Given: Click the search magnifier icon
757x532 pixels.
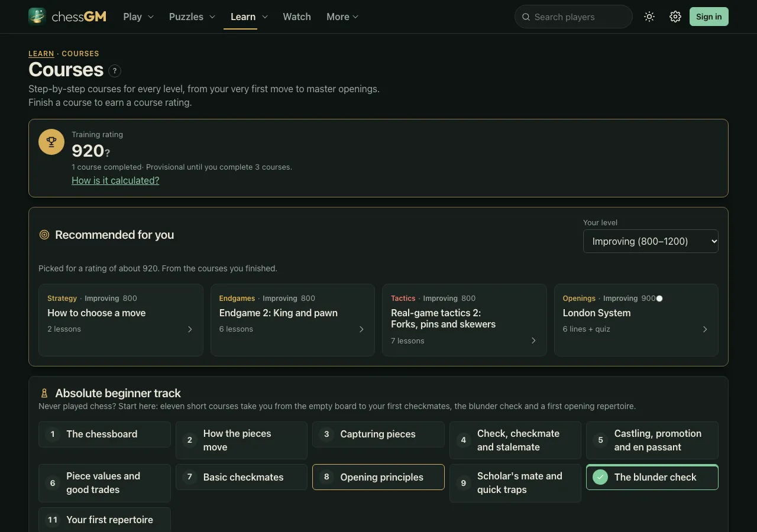Looking at the screenshot, I should tap(526, 17).
